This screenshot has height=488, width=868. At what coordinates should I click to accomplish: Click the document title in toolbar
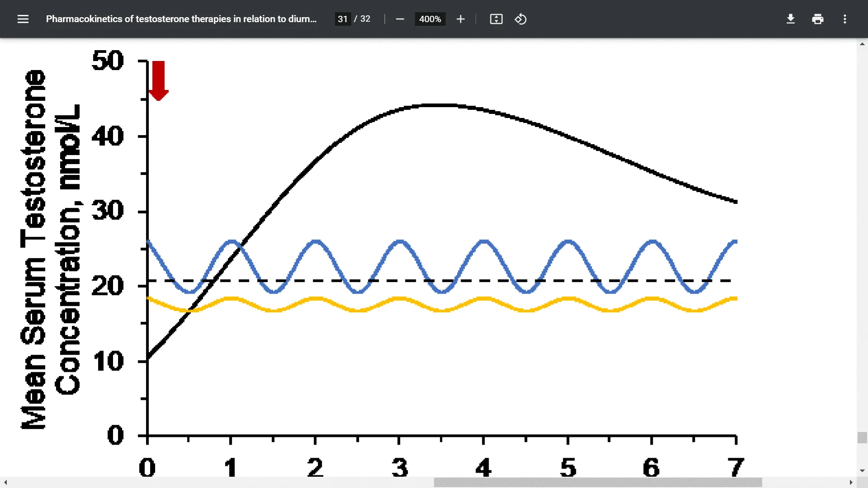[181, 19]
